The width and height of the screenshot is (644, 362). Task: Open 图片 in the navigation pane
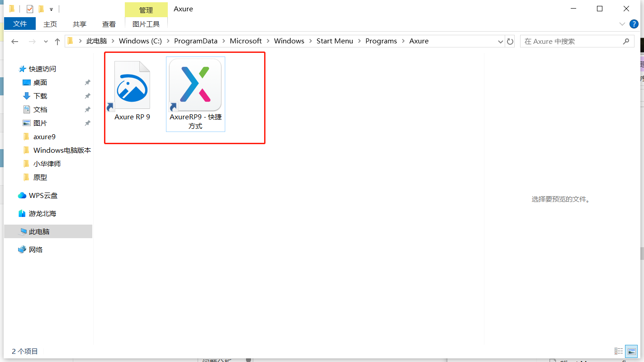click(x=40, y=123)
